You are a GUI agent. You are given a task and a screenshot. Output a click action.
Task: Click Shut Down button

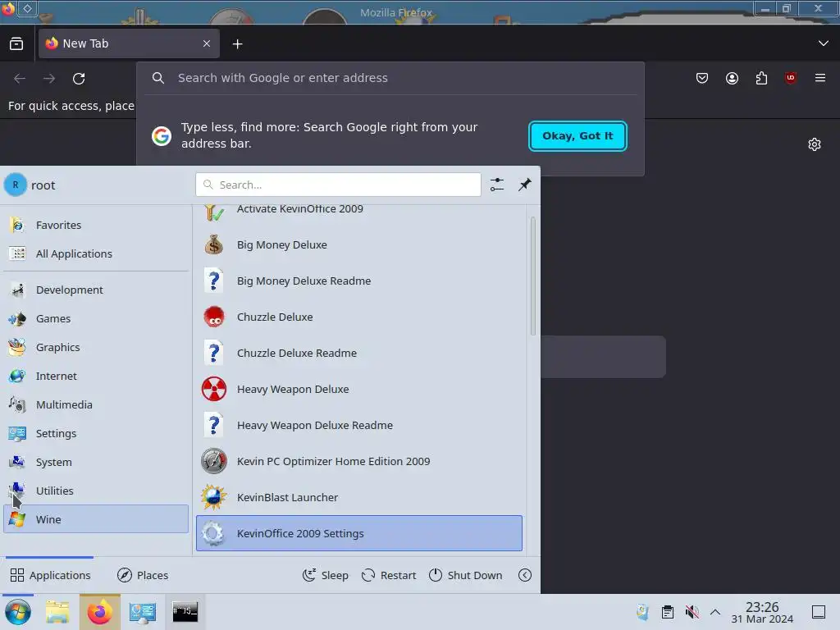click(x=466, y=575)
